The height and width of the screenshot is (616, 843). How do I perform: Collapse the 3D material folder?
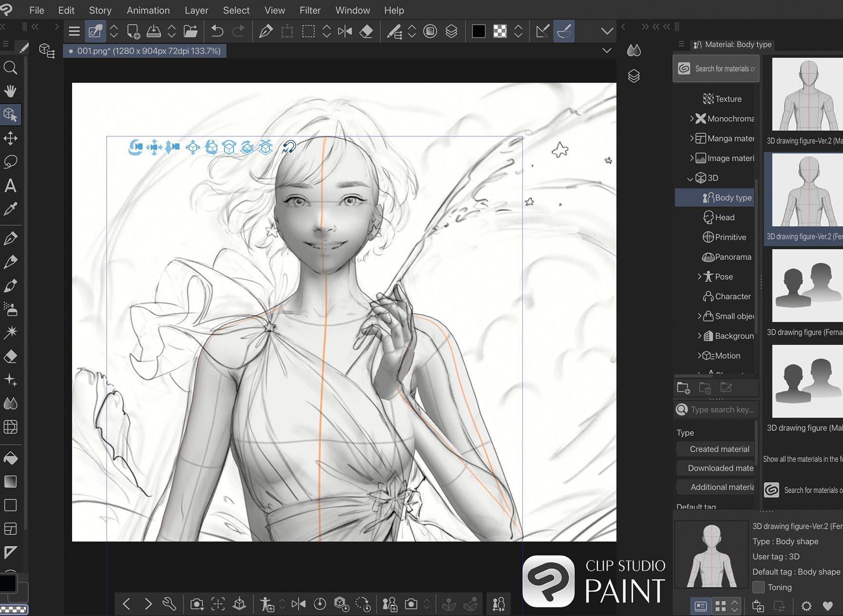(690, 178)
